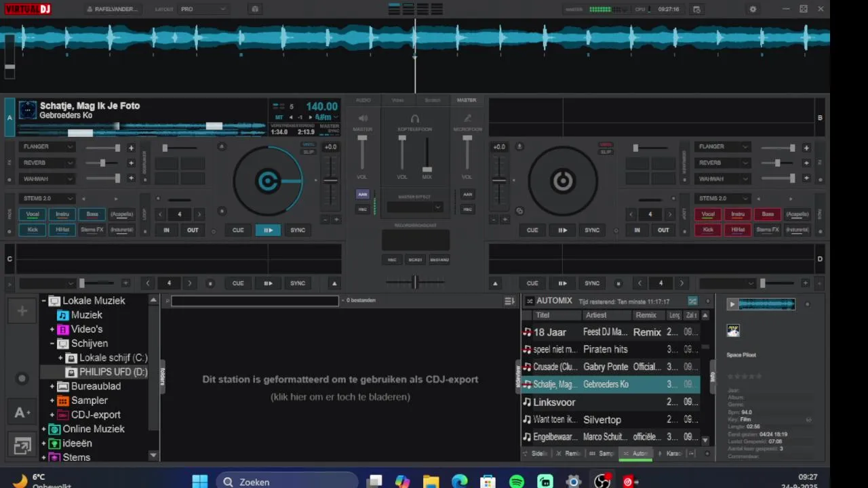Image resolution: width=868 pixels, height=488 pixels.
Task: Click the headphone icon above KOPTELEFOON
Action: [415, 118]
